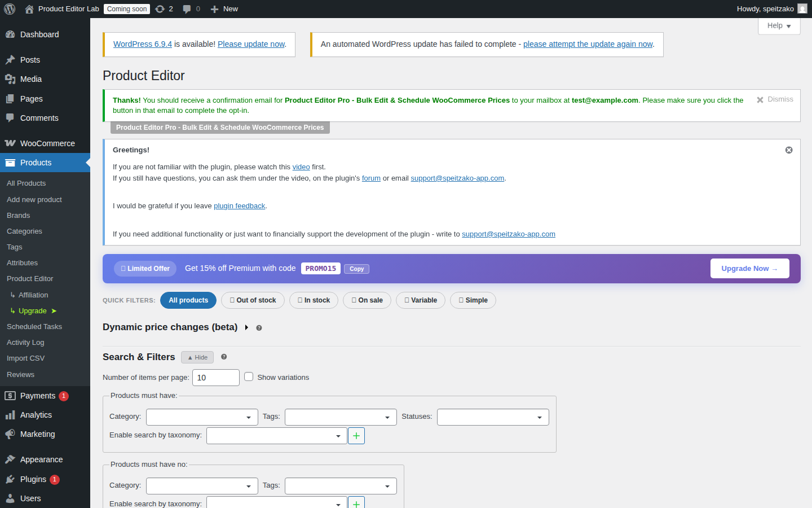The image size is (812, 508).
Task: Click the Pages icon in sidebar
Action: click(10, 99)
